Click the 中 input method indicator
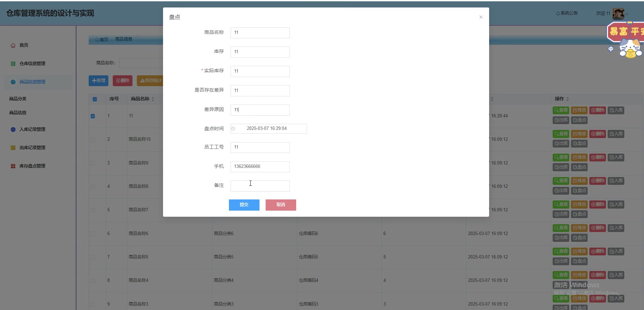 611,49
